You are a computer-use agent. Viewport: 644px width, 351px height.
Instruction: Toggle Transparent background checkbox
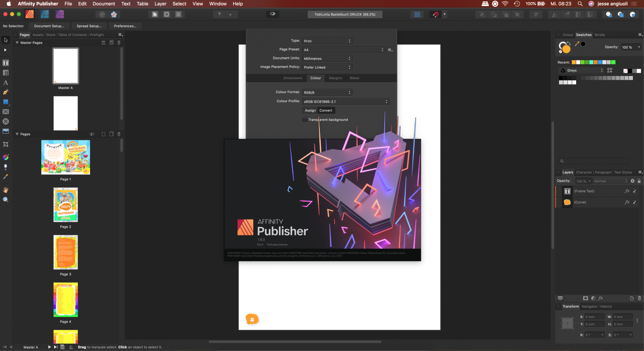[305, 119]
